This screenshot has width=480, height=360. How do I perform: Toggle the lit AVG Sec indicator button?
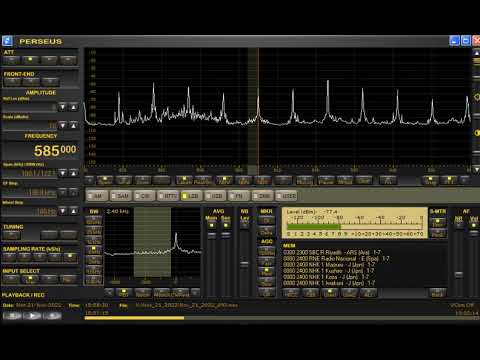pyautogui.click(x=226, y=226)
